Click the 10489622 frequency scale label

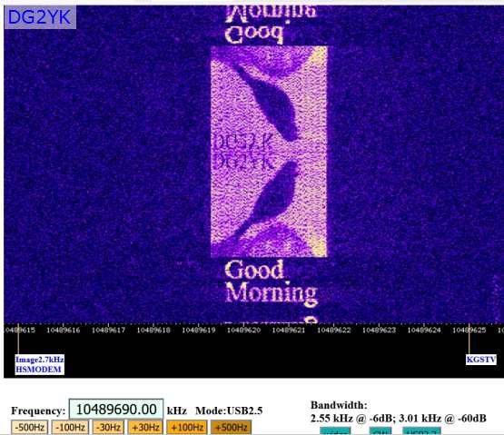pyautogui.click(x=334, y=330)
